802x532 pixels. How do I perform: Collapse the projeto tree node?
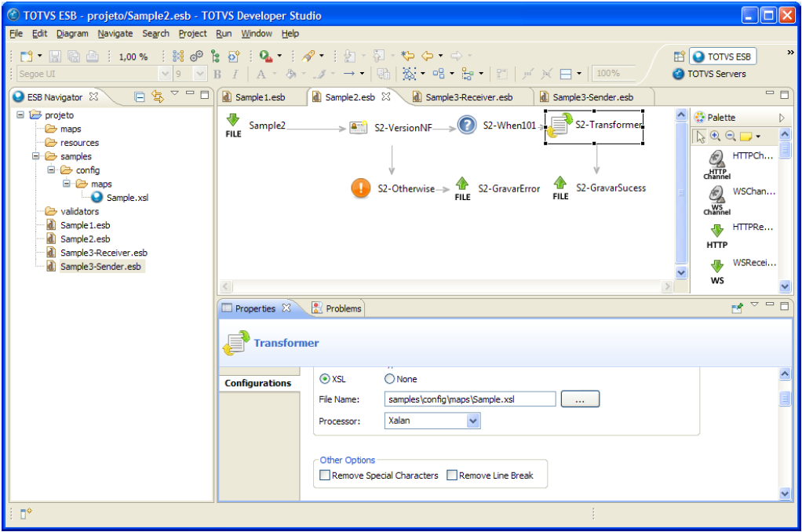[x=20, y=115]
